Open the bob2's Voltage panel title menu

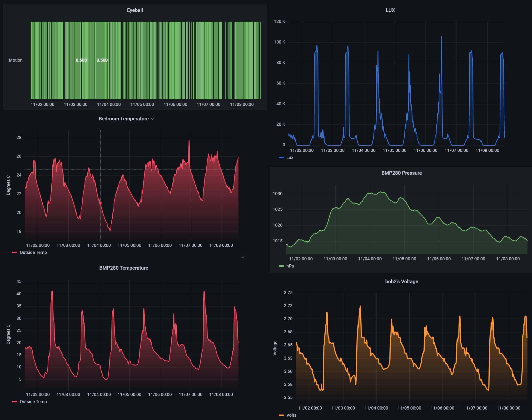click(401, 282)
